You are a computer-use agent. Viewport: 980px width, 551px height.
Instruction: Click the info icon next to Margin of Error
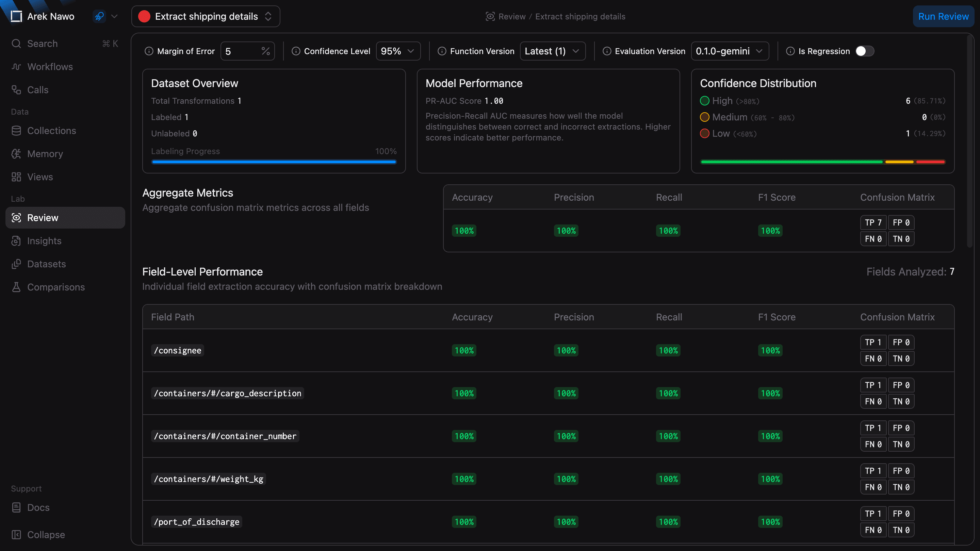(x=149, y=51)
